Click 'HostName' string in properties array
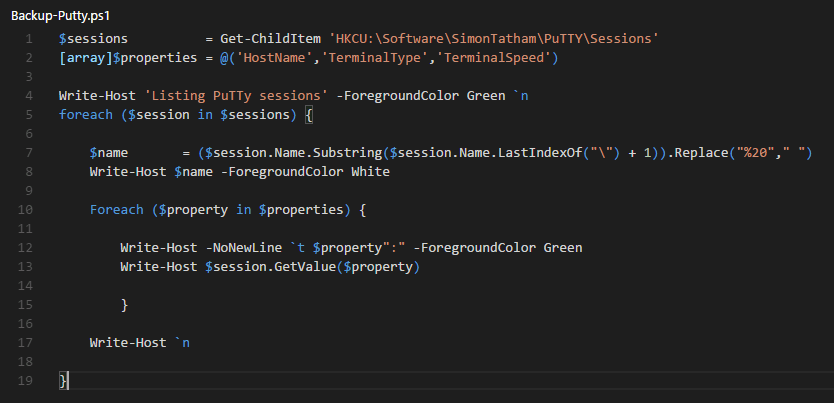The image size is (834, 403). click(x=274, y=58)
